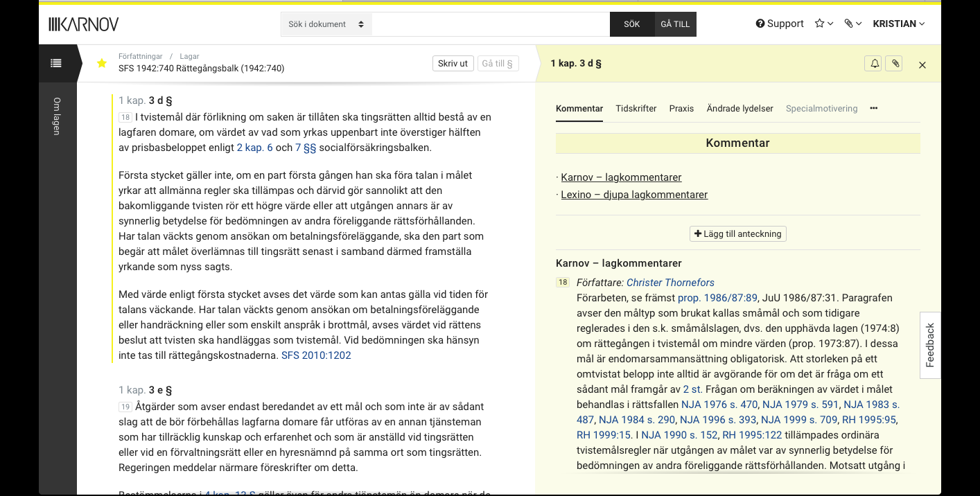The image size is (980, 496).
Task: Open the KRISTIAN user menu
Action: click(899, 24)
